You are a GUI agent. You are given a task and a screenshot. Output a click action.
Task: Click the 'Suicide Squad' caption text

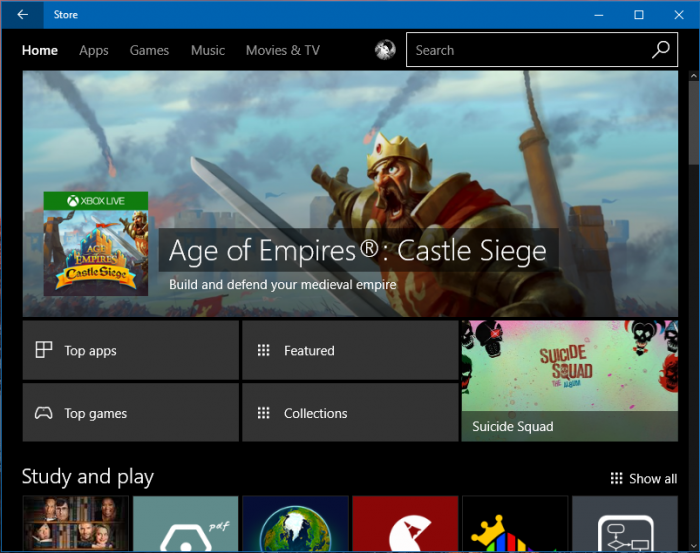[512, 426]
